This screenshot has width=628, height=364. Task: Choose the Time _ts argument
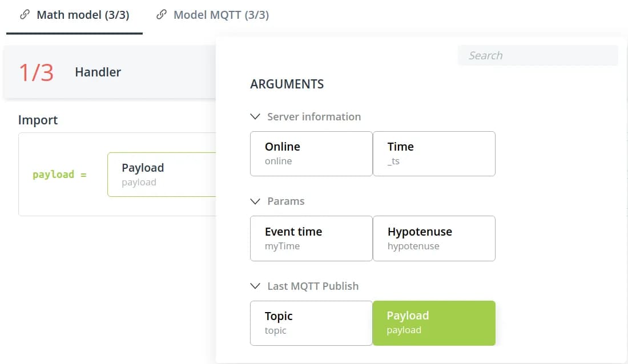point(434,153)
